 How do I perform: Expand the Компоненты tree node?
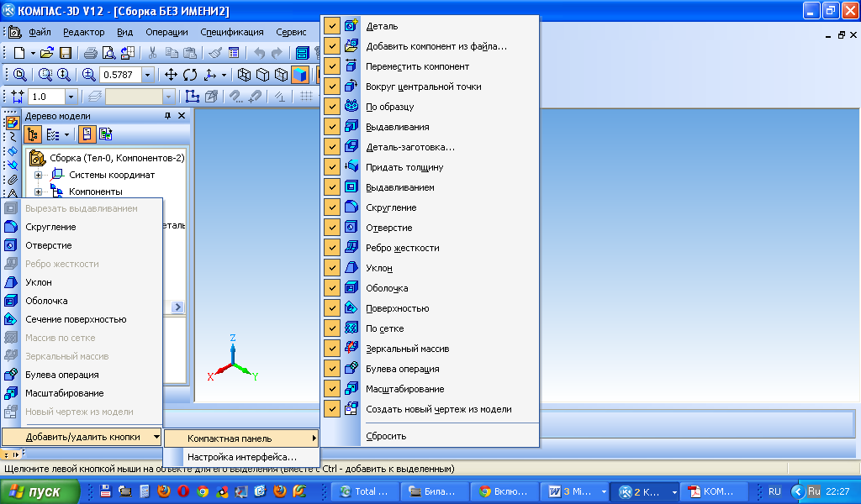tap(38, 192)
